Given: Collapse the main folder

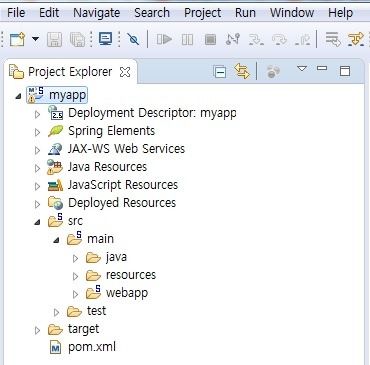Looking at the screenshot, I should click(57, 240).
